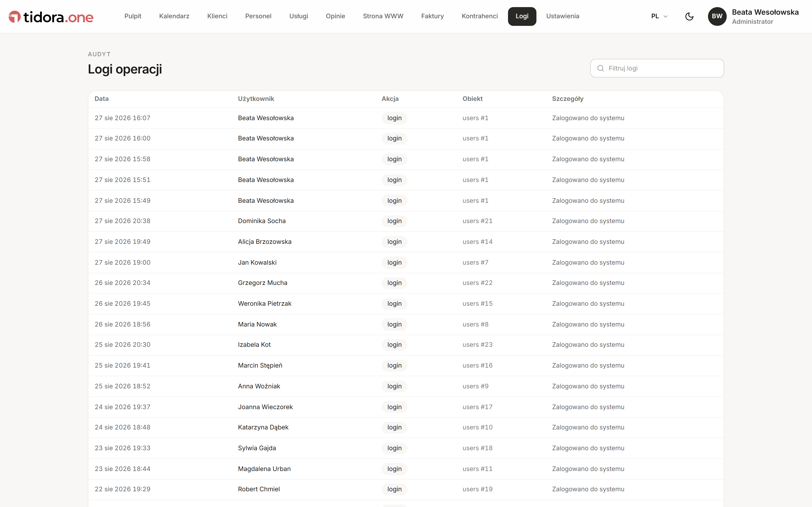Click into the Filtruj logi field
Screen dimensions: 812x507
point(657,68)
